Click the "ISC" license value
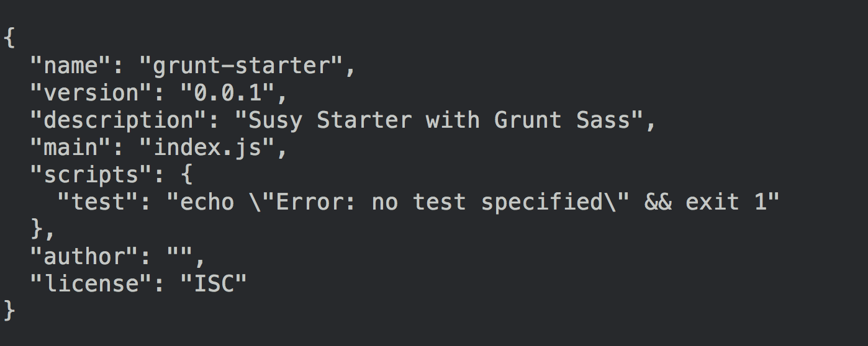Viewport: 868px width, 346px height. [213, 284]
